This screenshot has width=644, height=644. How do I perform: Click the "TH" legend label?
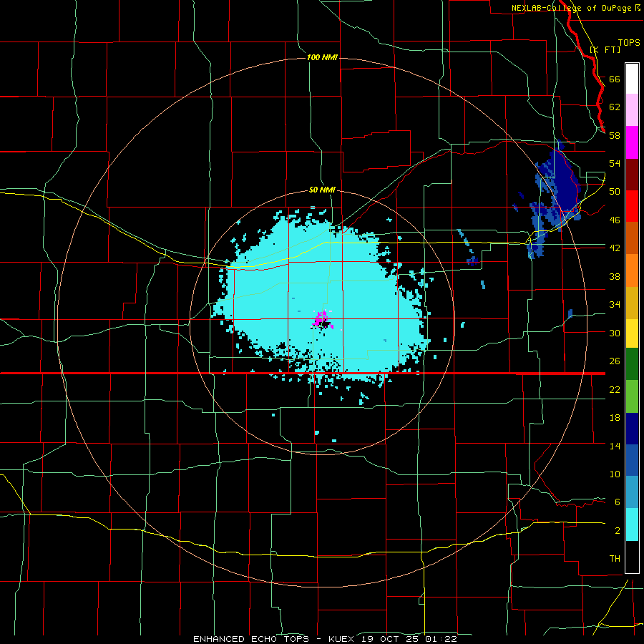click(x=615, y=559)
